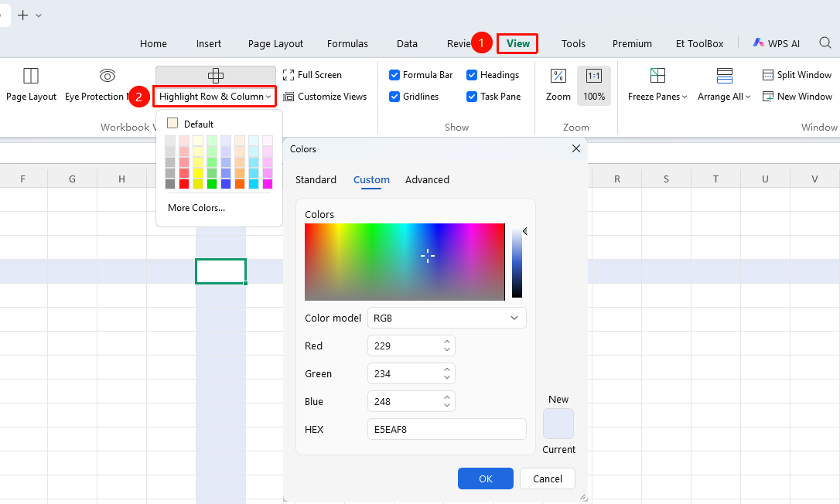Toggle the Headings checkbox
Image resolution: width=840 pixels, height=504 pixels.
[471, 75]
